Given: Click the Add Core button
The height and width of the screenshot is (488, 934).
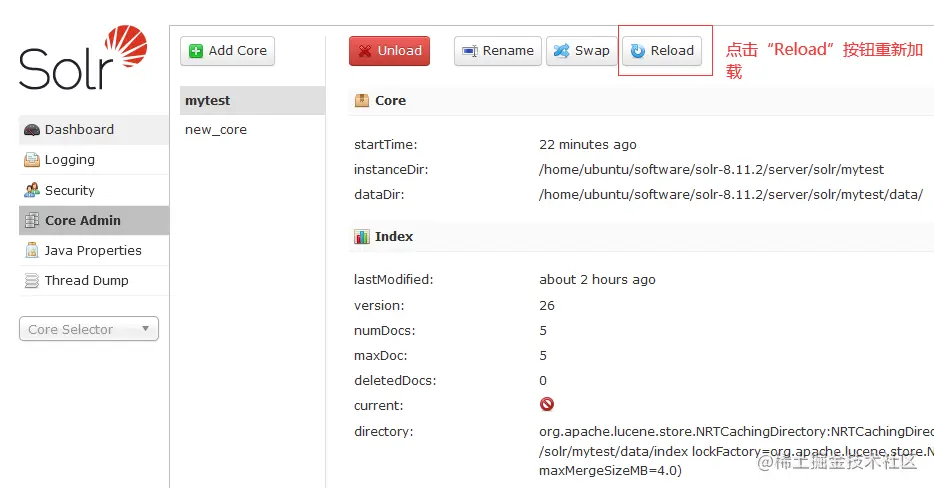Looking at the screenshot, I should point(228,51).
